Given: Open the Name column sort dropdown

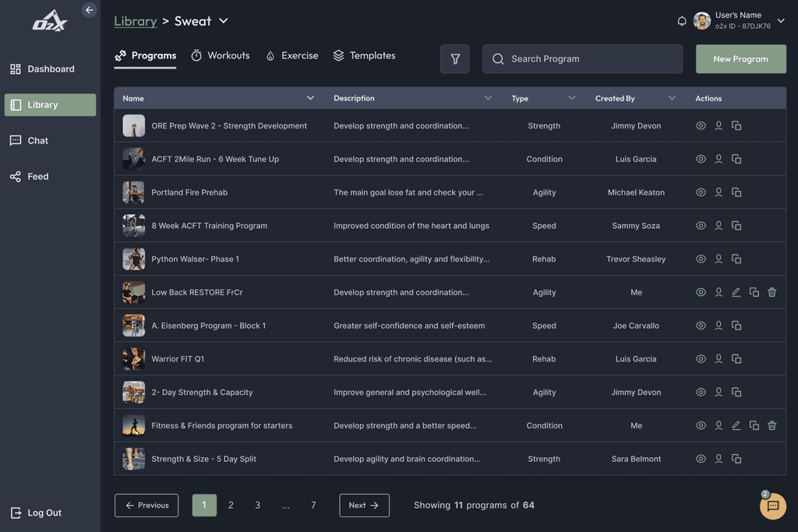Looking at the screenshot, I should pos(310,97).
